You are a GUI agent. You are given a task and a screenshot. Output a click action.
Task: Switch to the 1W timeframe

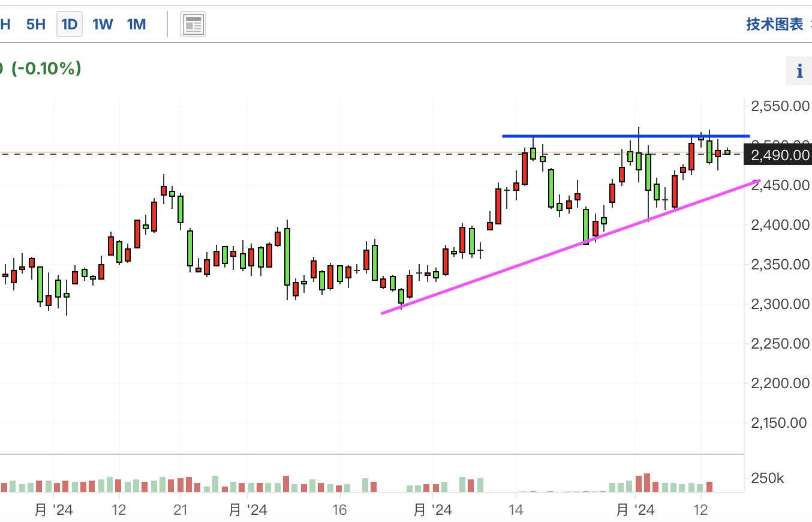(x=103, y=25)
